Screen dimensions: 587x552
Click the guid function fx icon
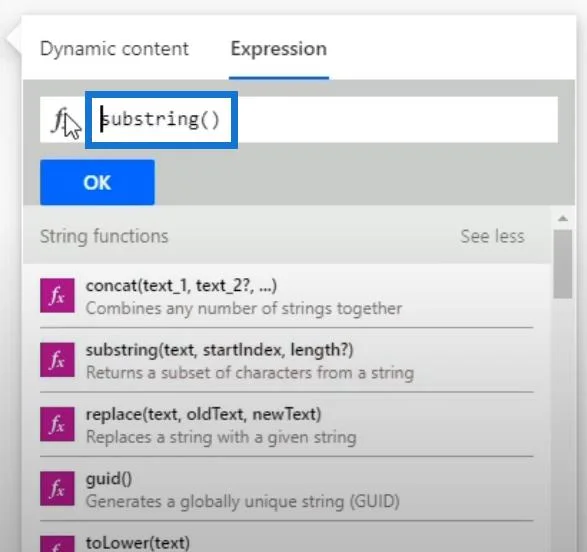pyautogui.click(x=57, y=489)
